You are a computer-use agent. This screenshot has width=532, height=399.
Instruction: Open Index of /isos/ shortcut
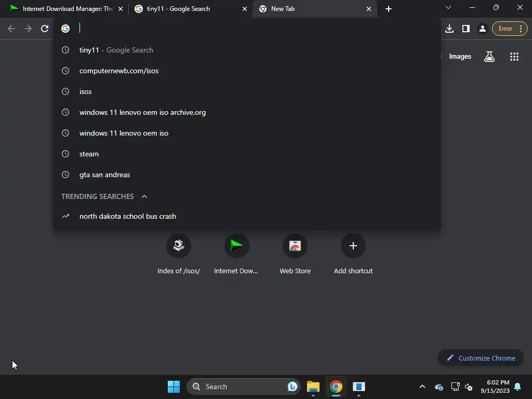point(179,255)
